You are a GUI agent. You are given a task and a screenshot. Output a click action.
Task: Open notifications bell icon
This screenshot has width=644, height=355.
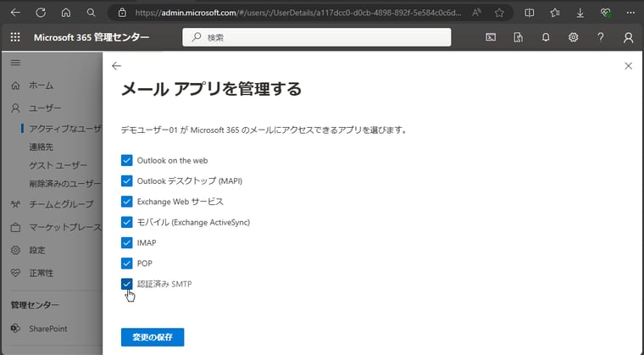(546, 37)
